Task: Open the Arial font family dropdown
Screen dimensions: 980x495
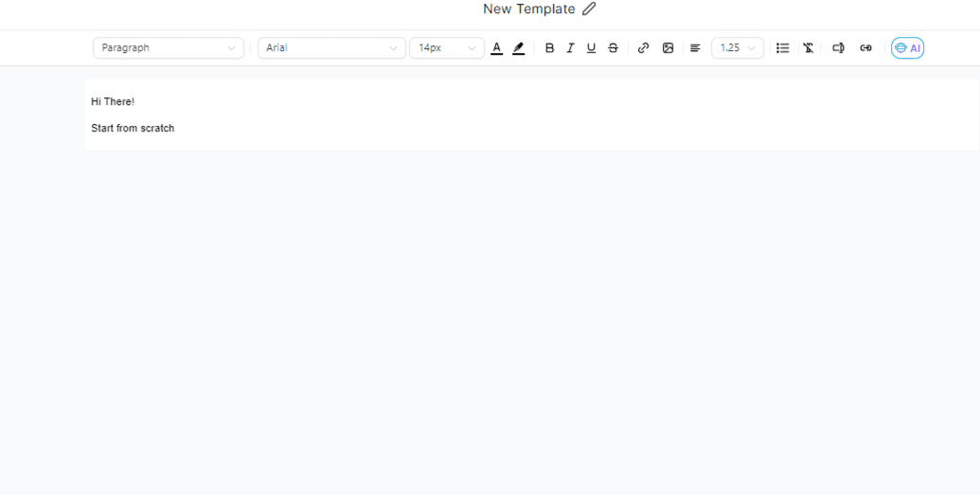Action: [x=332, y=48]
